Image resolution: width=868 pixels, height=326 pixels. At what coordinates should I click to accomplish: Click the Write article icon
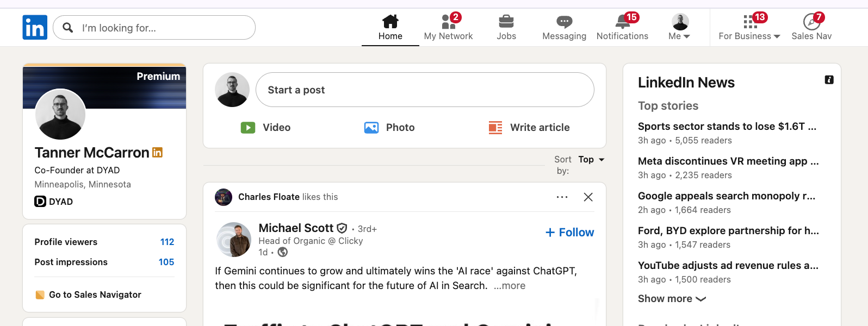coord(495,128)
